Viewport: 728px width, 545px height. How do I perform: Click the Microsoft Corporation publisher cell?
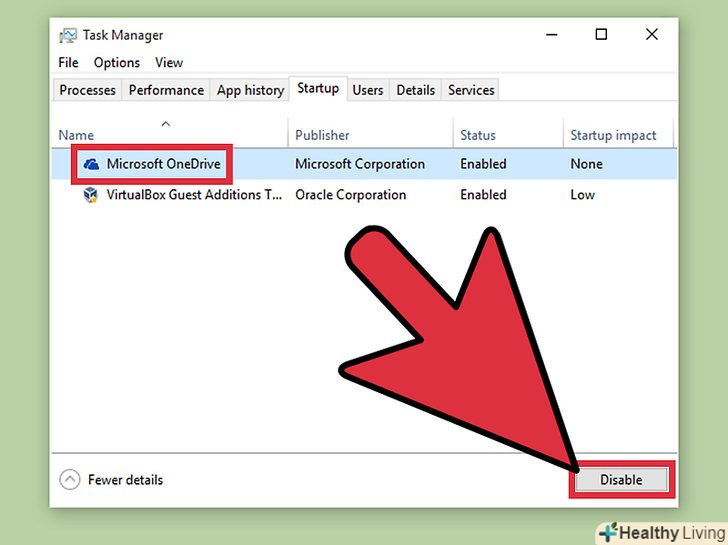360,164
